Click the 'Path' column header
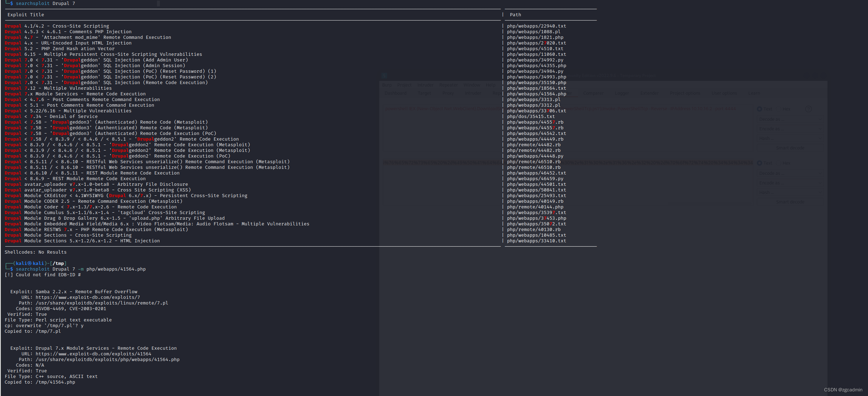868x396 pixels. pyautogui.click(x=516, y=15)
